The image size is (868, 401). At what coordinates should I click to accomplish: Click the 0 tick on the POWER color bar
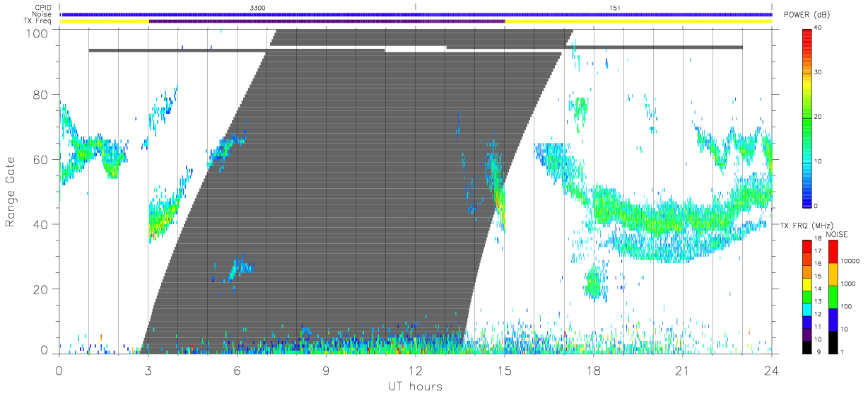pos(816,206)
